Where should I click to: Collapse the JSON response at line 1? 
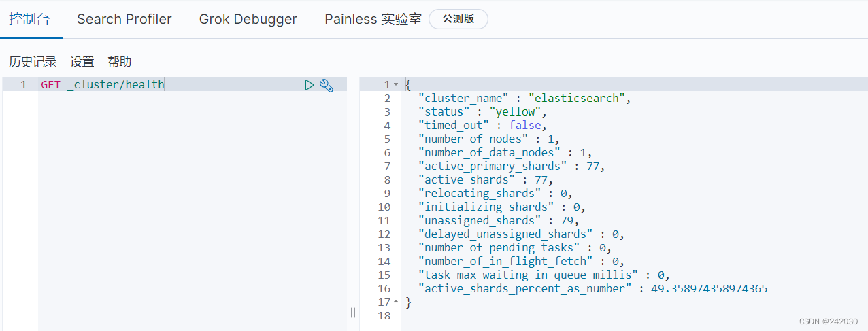pyautogui.click(x=396, y=85)
